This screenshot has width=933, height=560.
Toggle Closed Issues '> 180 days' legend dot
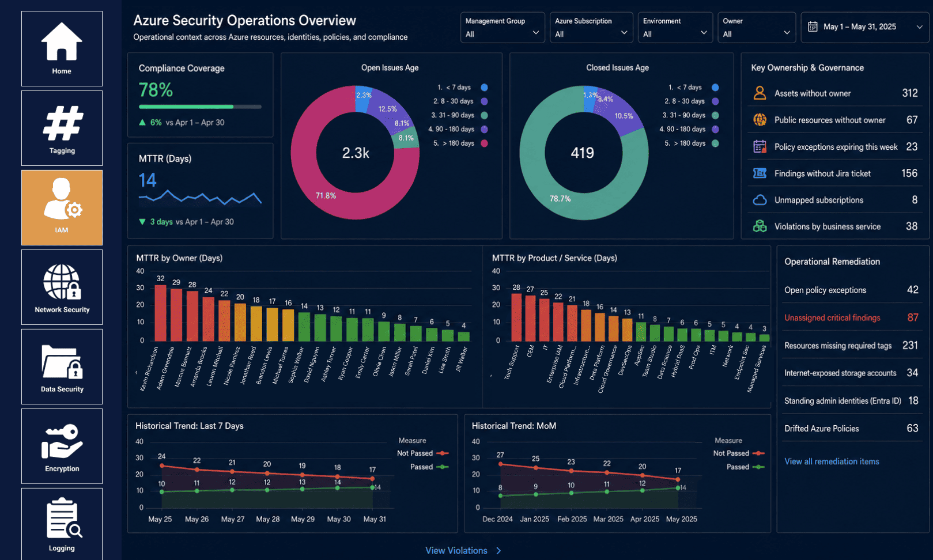tap(715, 143)
